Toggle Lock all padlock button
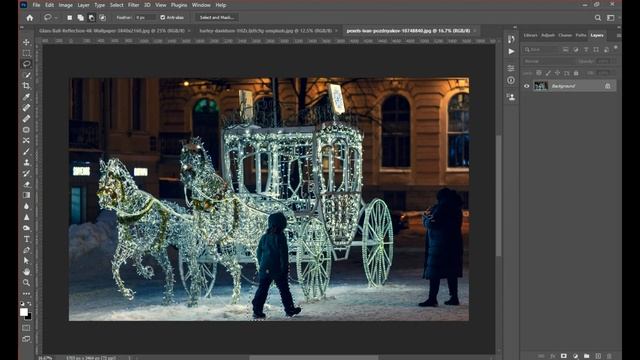 576,73
